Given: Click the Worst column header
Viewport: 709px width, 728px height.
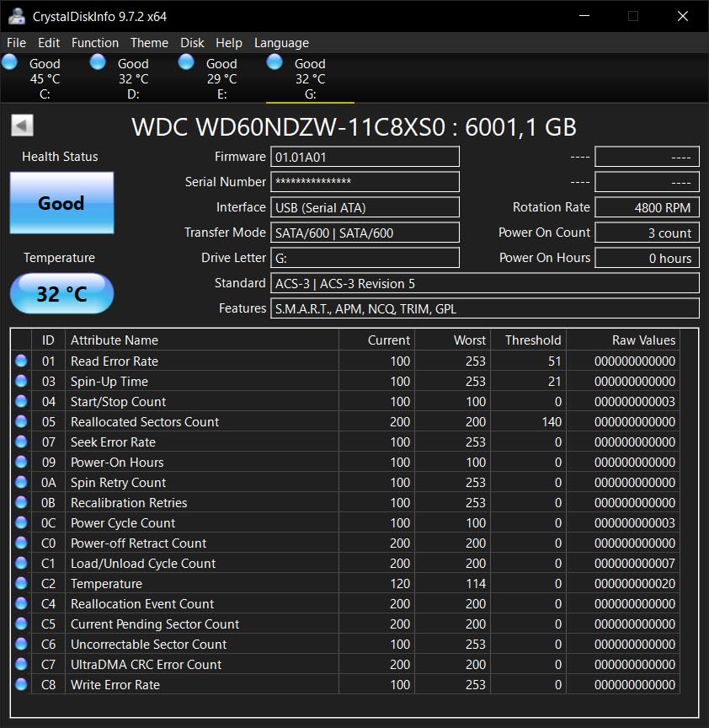Looking at the screenshot, I should click(x=453, y=340).
